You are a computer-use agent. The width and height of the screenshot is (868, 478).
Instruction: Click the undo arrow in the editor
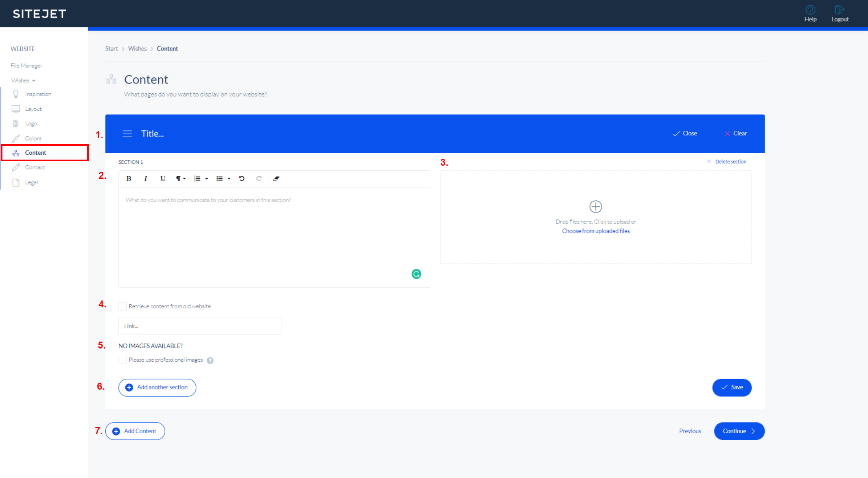point(242,178)
